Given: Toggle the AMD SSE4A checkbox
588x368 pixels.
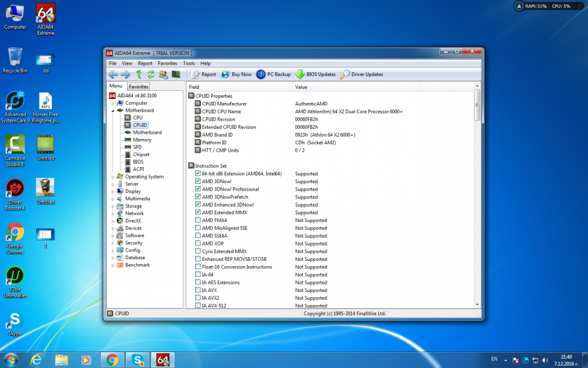Looking at the screenshot, I should point(198,236).
